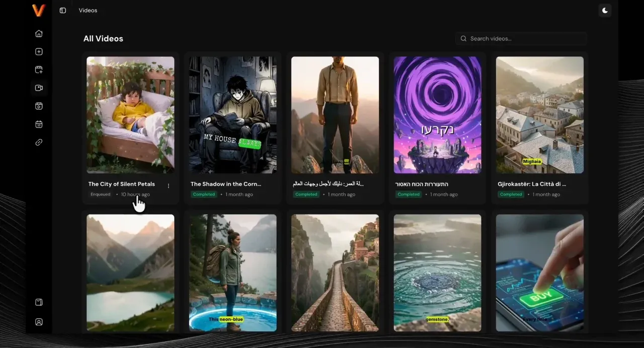Click the search magnifier icon
The image size is (644, 348).
463,38
